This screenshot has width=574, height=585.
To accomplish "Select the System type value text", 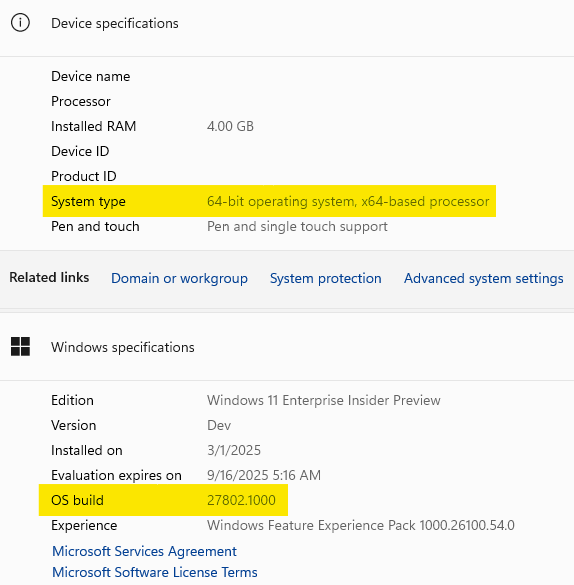I will click(348, 201).
